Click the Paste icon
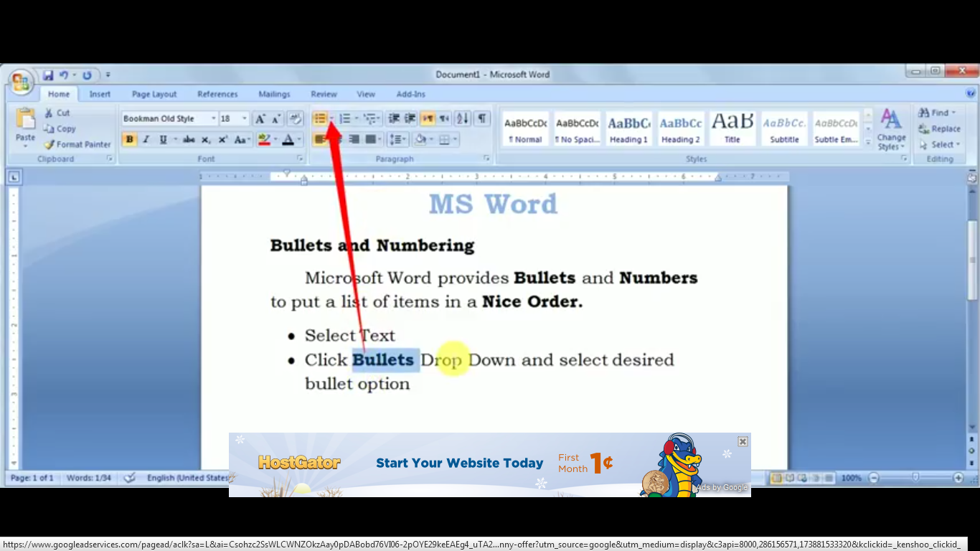This screenshot has height=551, width=980. tap(25, 118)
